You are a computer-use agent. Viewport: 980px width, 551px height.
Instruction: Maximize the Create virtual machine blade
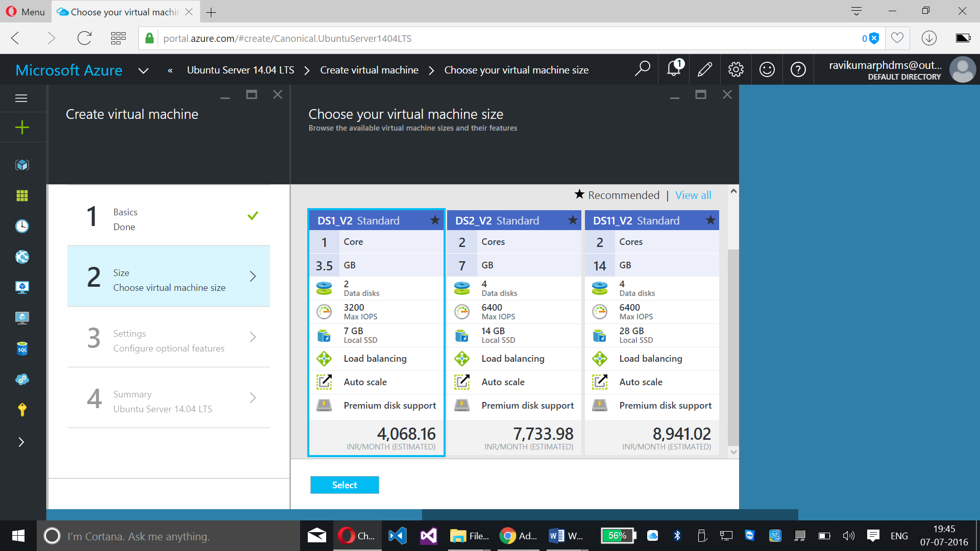click(252, 94)
